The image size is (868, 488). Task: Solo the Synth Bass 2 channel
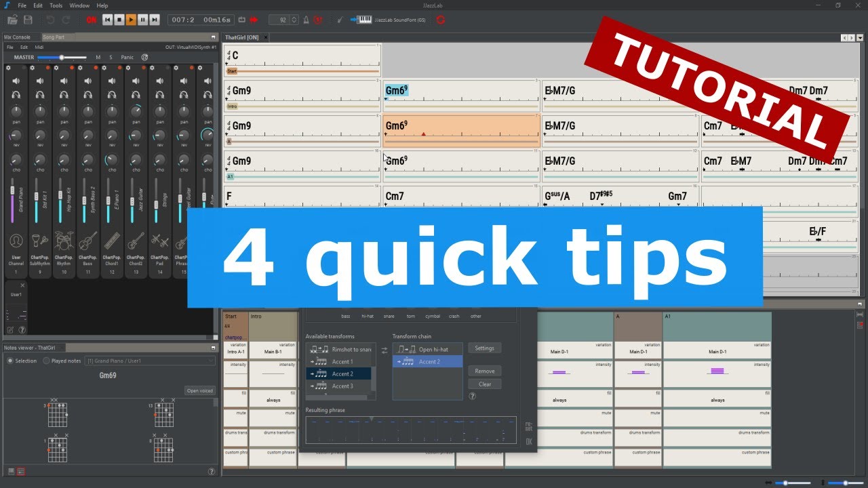[87, 95]
